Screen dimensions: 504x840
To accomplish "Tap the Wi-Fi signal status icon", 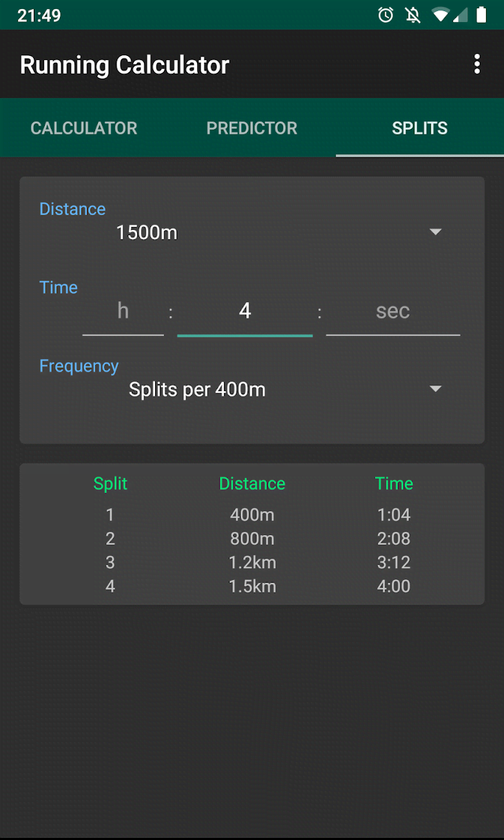I will pos(440,14).
